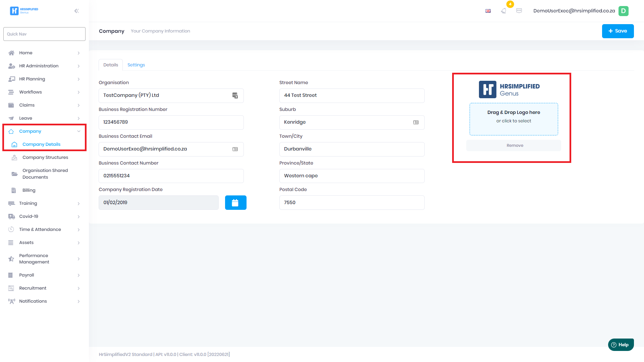Click the UK flag language icon
The width and height of the screenshot is (644, 362).
point(488,11)
